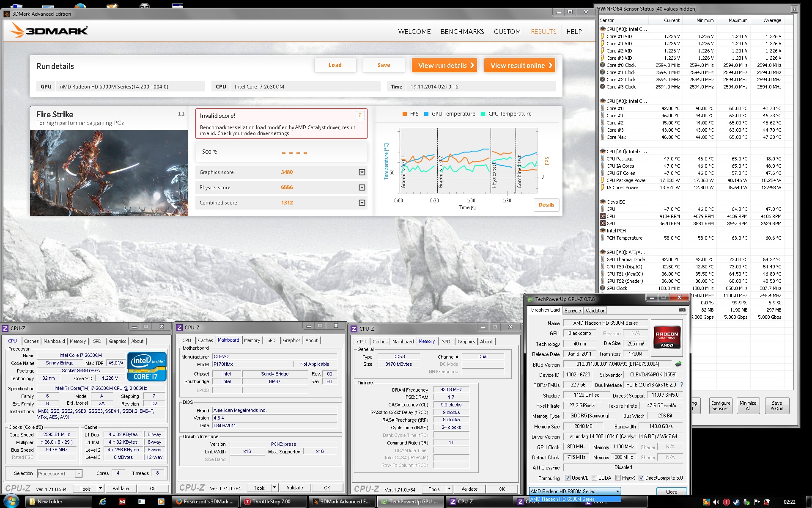Click the 3DMark window title icon
The width and height of the screenshot is (812, 508).
[x=6, y=14]
